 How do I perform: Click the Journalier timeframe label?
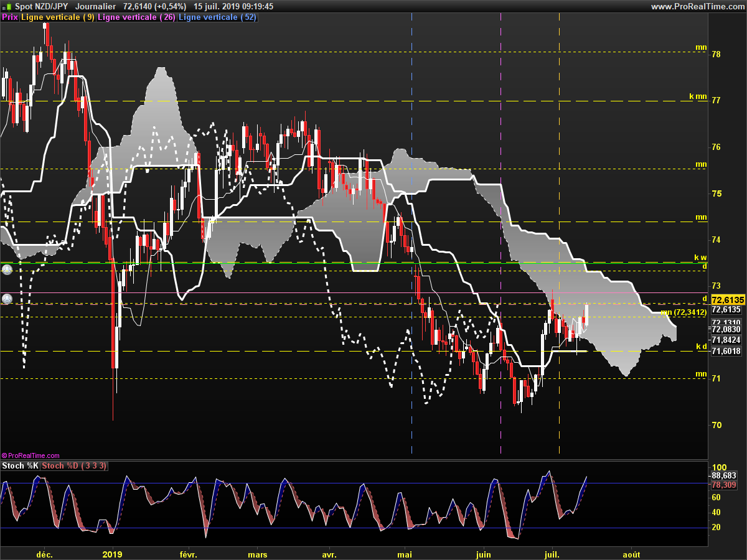[x=95, y=6]
